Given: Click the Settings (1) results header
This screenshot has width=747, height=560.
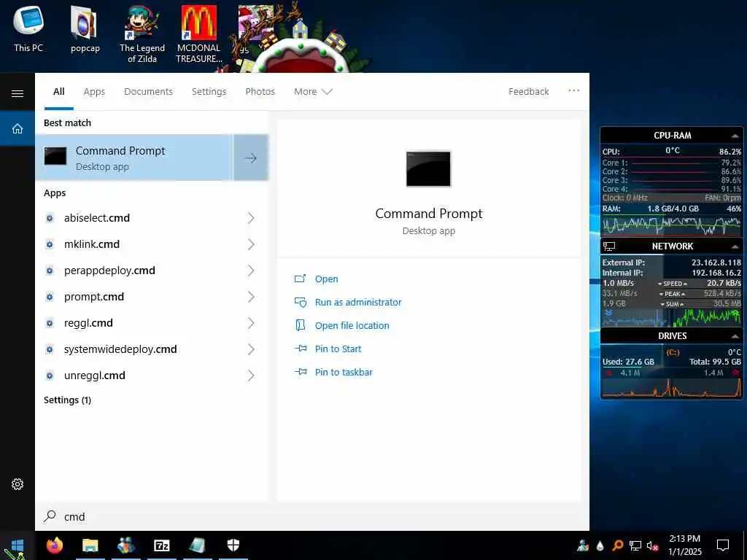Looking at the screenshot, I should coord(67,400).
